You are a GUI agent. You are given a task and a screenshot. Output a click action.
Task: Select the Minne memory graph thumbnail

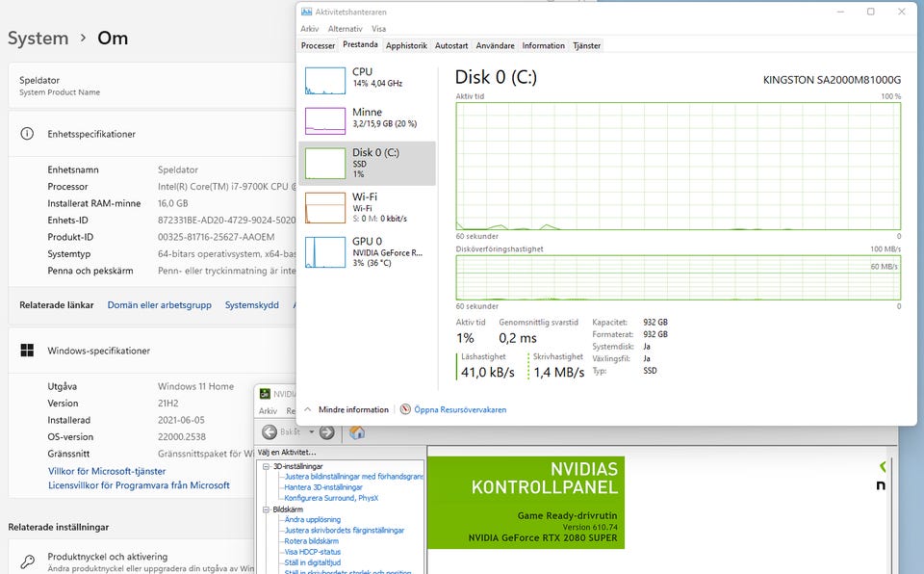(325, 121)
